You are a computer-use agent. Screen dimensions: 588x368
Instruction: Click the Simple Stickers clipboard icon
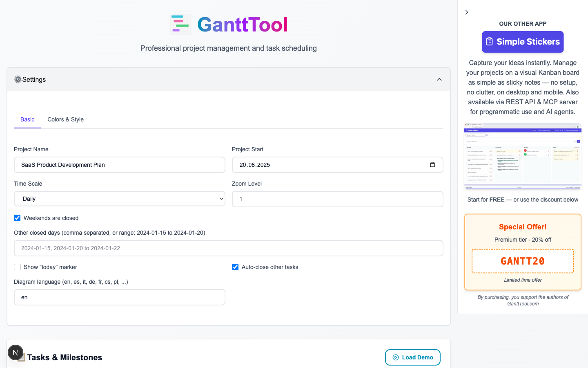489,42
